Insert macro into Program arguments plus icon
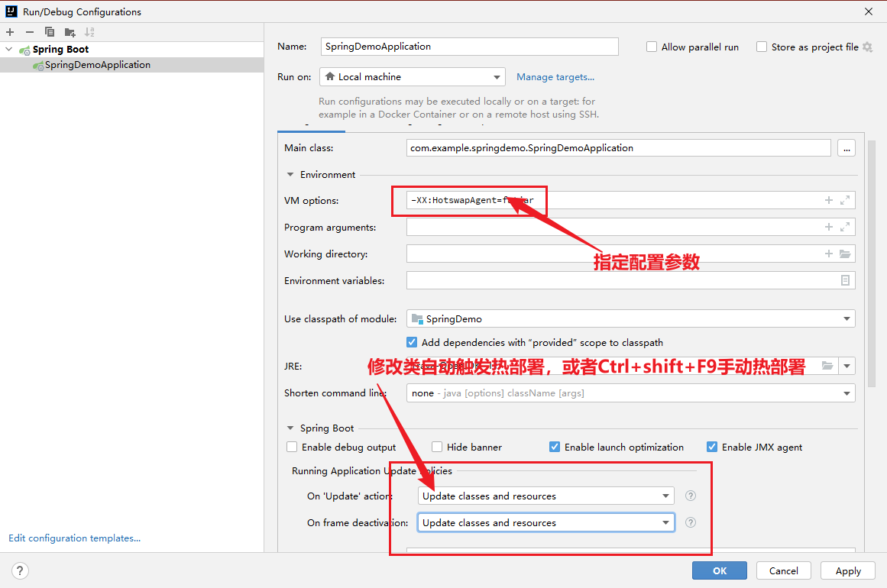This screenshot has height=588, width=887. click(829, 227)
